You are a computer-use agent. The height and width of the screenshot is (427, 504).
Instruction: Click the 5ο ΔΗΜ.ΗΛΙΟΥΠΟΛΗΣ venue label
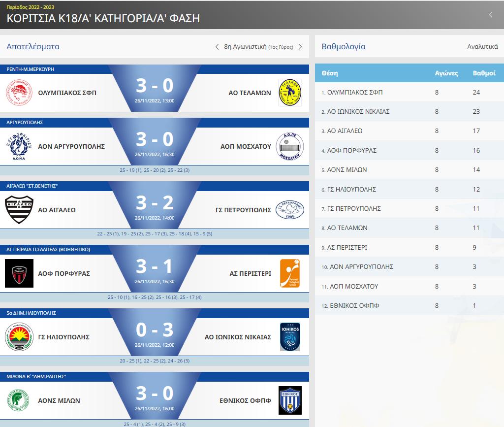tap(31, 313)
